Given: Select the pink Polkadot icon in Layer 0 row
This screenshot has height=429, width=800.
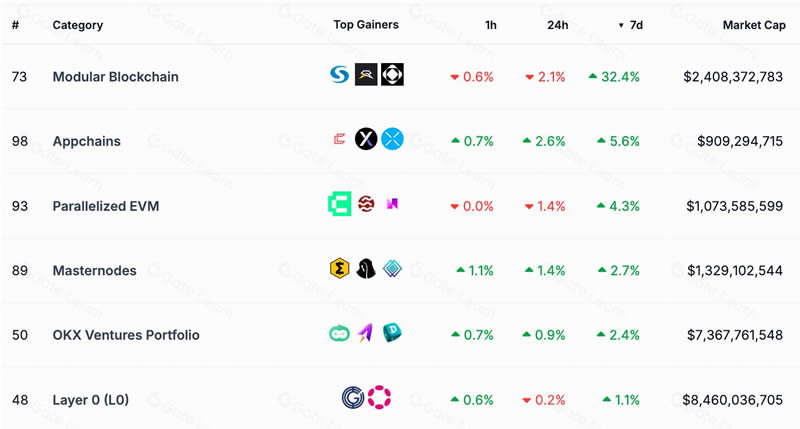Looking at the screenshot, I should pyautogui.click(x=379, y=397).
